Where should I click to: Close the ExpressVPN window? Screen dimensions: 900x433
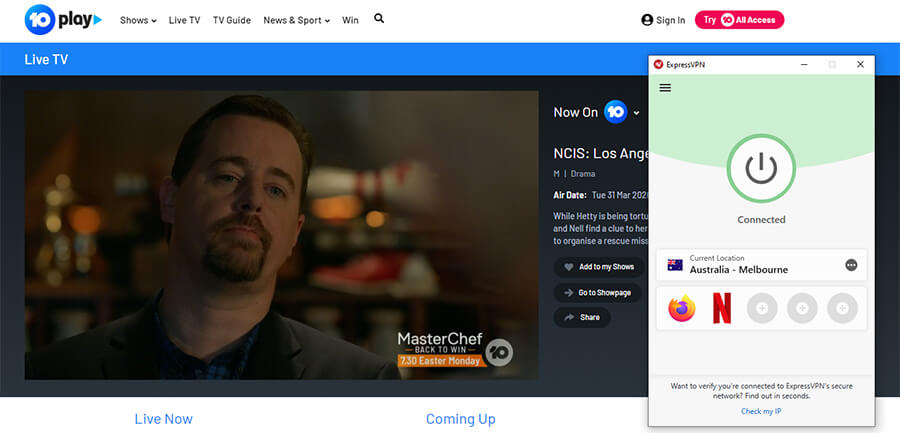(860, 64)
